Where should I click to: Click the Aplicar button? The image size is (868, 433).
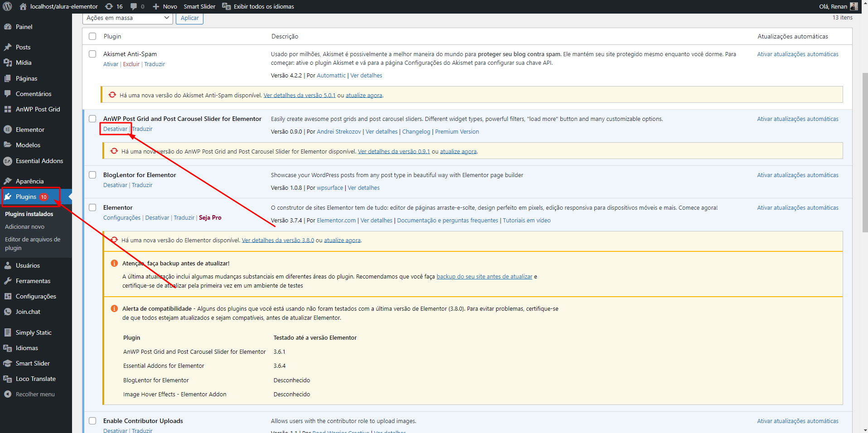[x=189, y=18]
